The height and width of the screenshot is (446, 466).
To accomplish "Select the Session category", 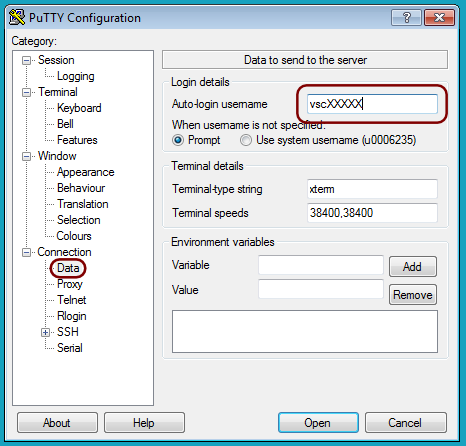I will (56, 60).
